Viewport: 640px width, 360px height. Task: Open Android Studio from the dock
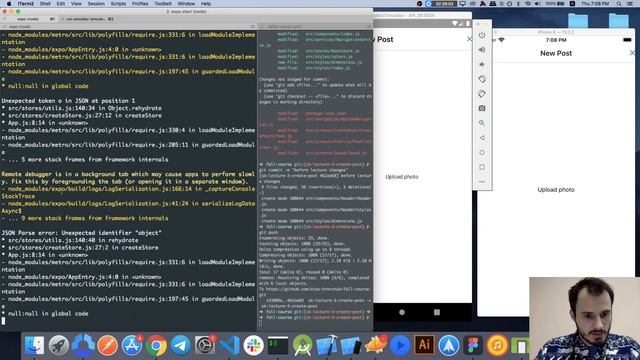(302, 345)
